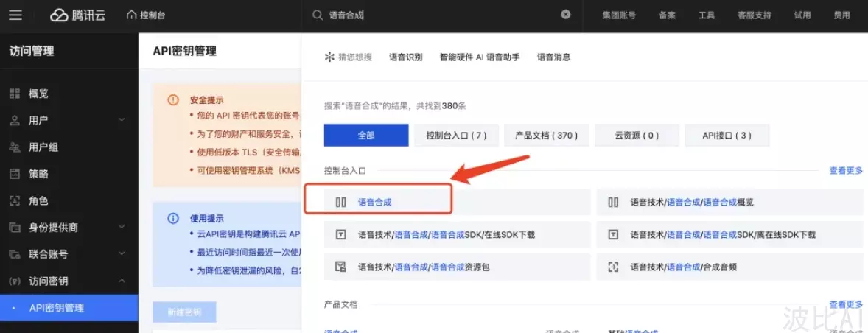Click the Tencent Cloud logo

(78, 15)
